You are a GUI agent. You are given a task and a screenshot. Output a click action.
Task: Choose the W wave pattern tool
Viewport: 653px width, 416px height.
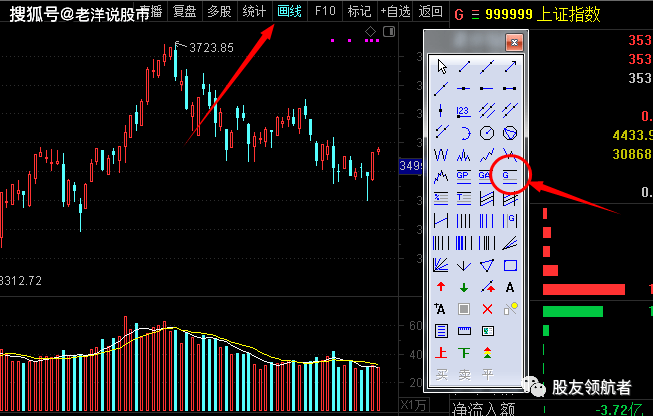(x=440, y=154)
